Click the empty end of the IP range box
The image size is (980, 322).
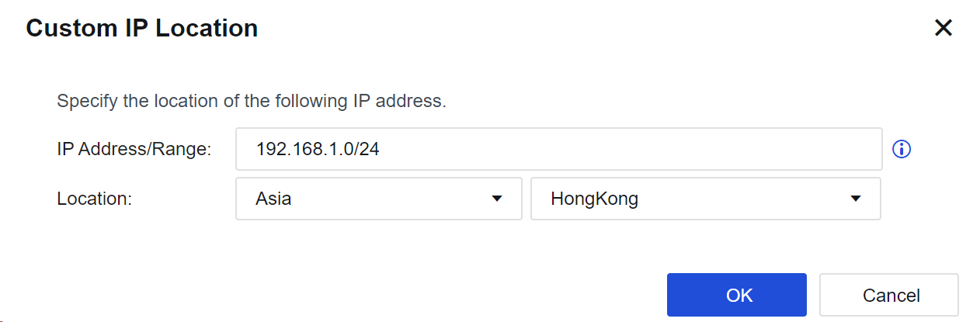pos(629,149)
